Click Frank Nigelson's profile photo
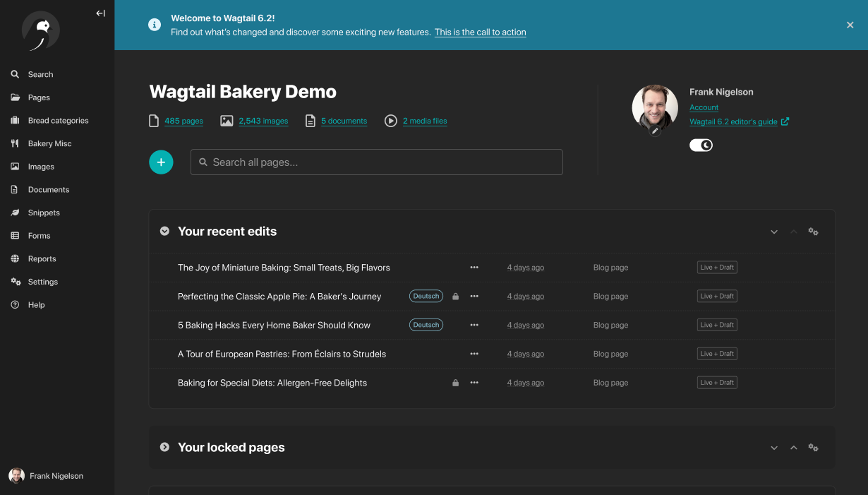 click(655, 108)
